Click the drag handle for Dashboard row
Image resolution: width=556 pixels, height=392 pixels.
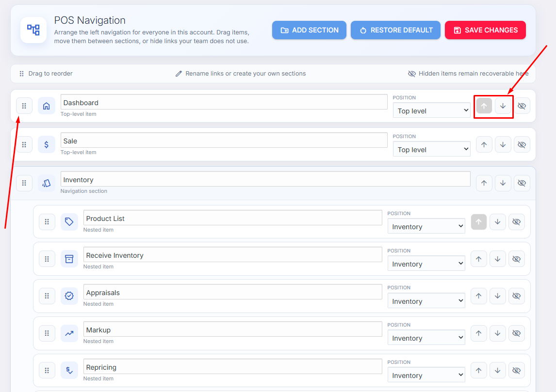point(24,106)
